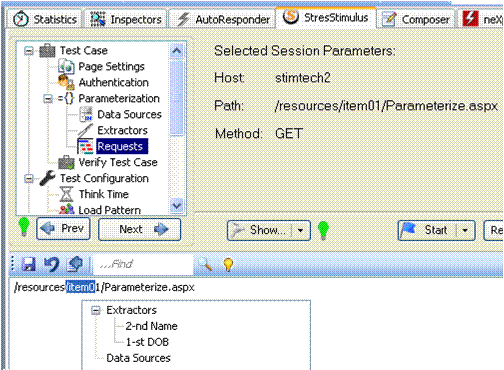Click the magnifying glass search icon
This screenshot has width=504, height=370.
tap(205, 264)
